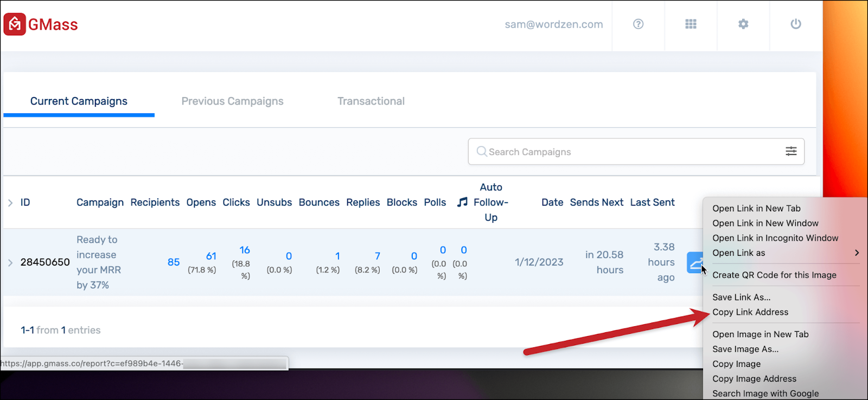Open the help question mark icon
This screenshot has height=400, width=868.
click(639, 24)
